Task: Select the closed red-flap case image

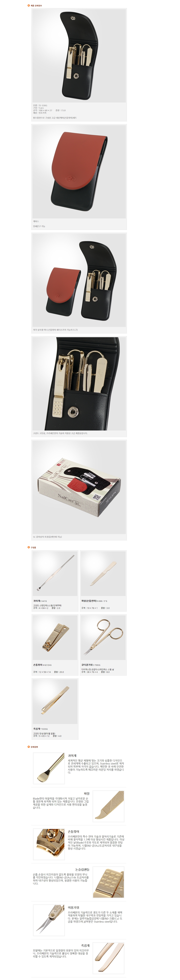Action: [79, 172]
